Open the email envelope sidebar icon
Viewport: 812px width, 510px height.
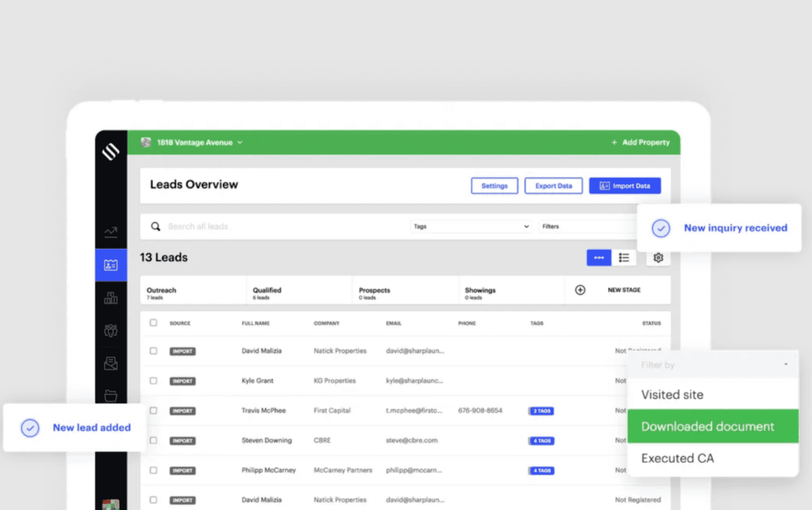pyautogui.click(x=111, y=363)
